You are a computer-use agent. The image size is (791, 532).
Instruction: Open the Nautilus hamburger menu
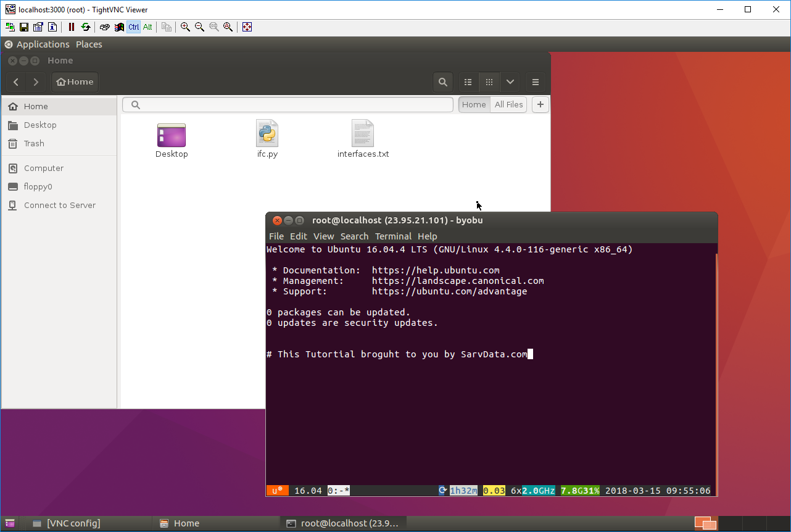536,82
